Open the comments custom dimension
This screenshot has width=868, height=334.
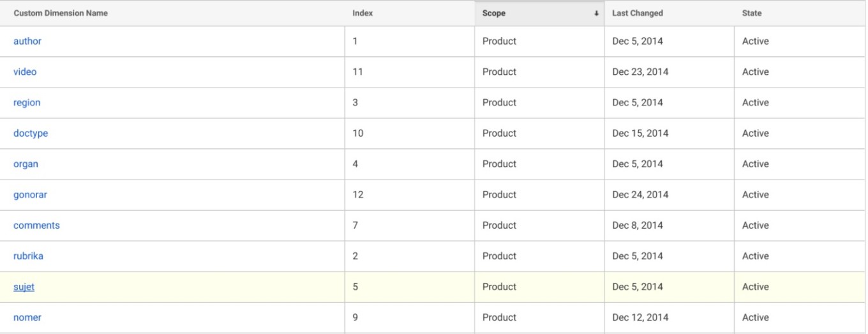[x=36, y=225]
